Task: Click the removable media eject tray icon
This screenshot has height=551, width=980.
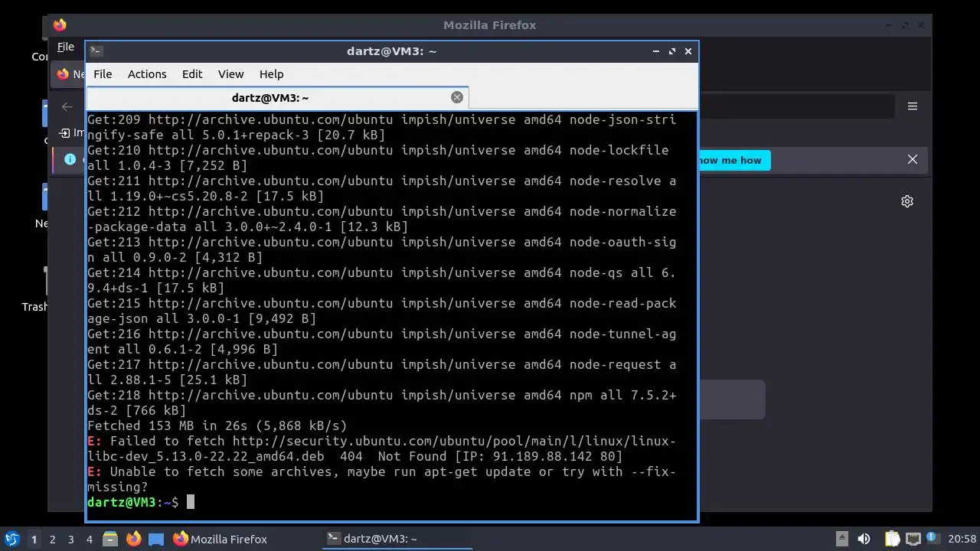Action: tap(841, 539)
